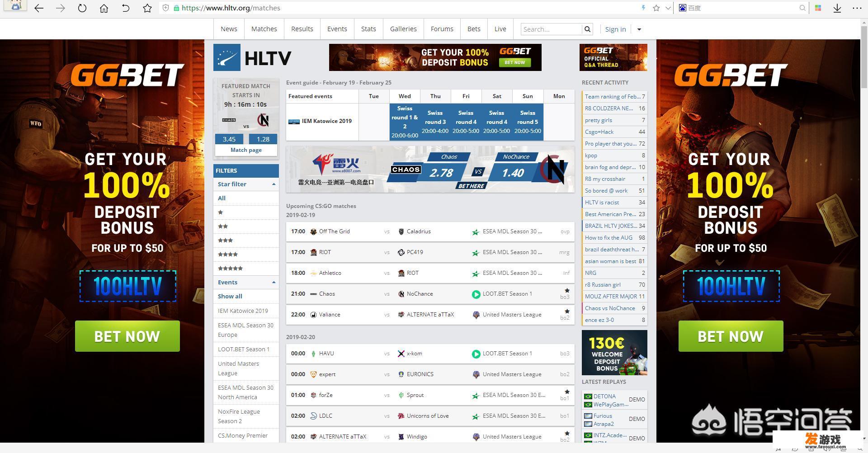This screenshot has height=453, width=868.
Task: Click the lightning speed-mode icon in address bar
Action: coord(643,8)
